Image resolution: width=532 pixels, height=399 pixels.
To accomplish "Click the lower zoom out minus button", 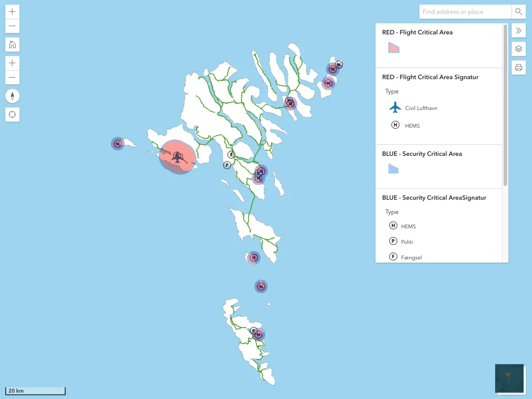I will point(12,78).
